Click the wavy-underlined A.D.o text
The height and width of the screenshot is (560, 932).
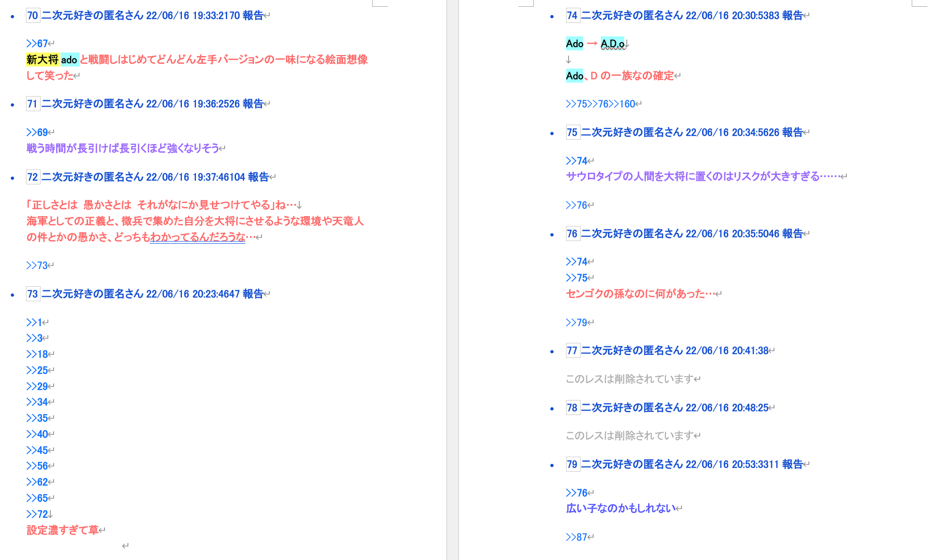613,44
